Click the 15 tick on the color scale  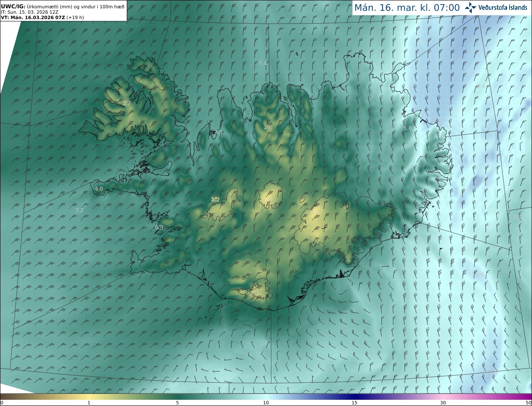pyautogui.click(x=355, y=403)
